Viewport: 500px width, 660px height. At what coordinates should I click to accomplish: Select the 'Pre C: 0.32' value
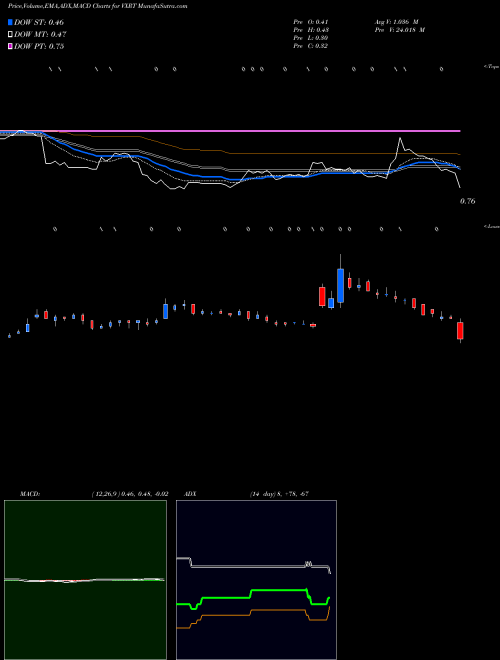coord(311,46)
